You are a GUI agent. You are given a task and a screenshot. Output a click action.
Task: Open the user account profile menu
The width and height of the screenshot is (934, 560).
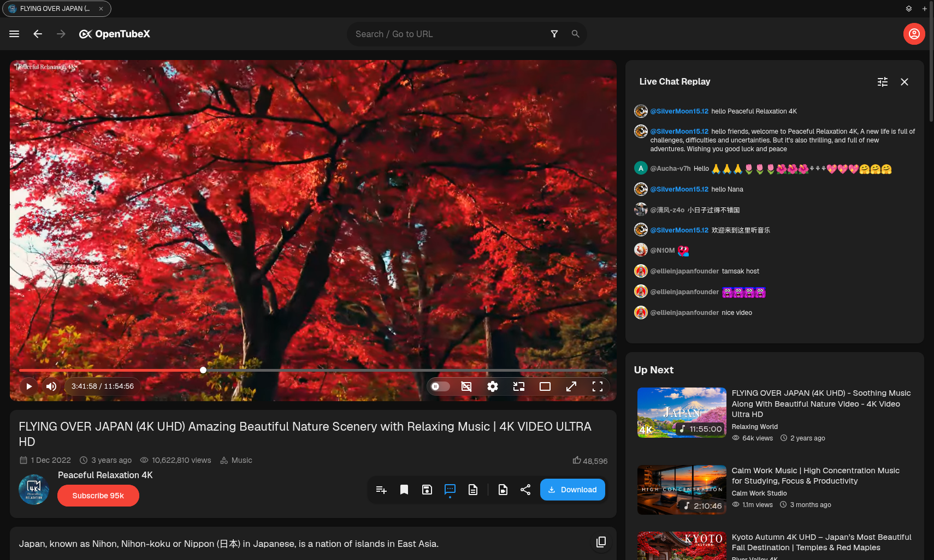pyautogui.click(x=914, y=34)
